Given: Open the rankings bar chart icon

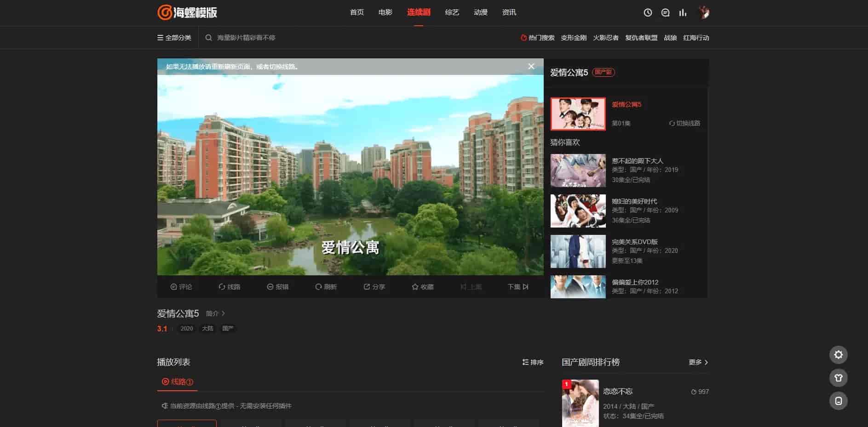Looking at the screenshot, I should point(683,13).
